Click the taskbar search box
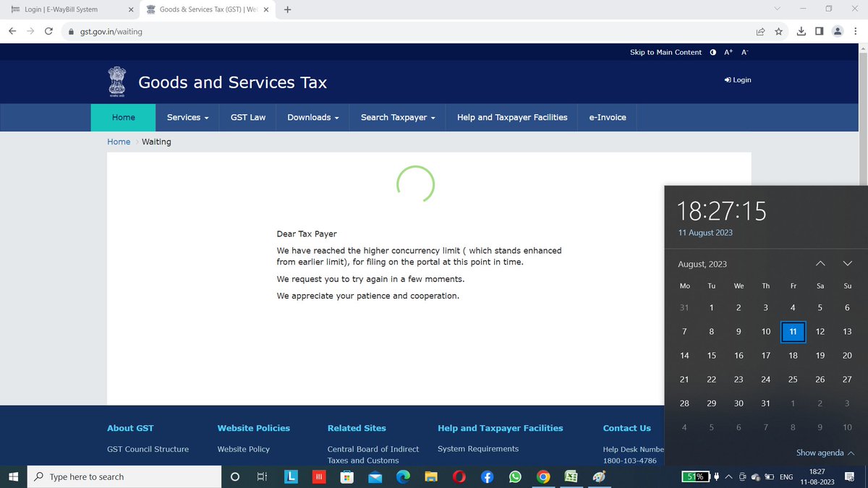 [x=124, y=476]
